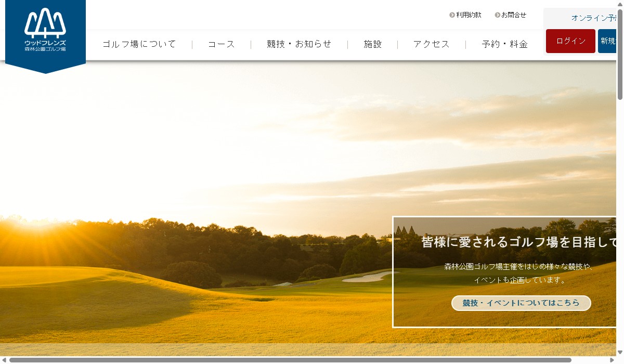
Task: Click 競技・イベントについてはこちら button
Action: (521, 303)
